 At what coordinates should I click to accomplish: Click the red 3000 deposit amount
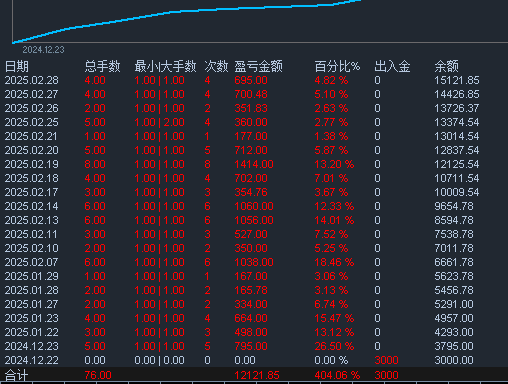click(386, 360)
